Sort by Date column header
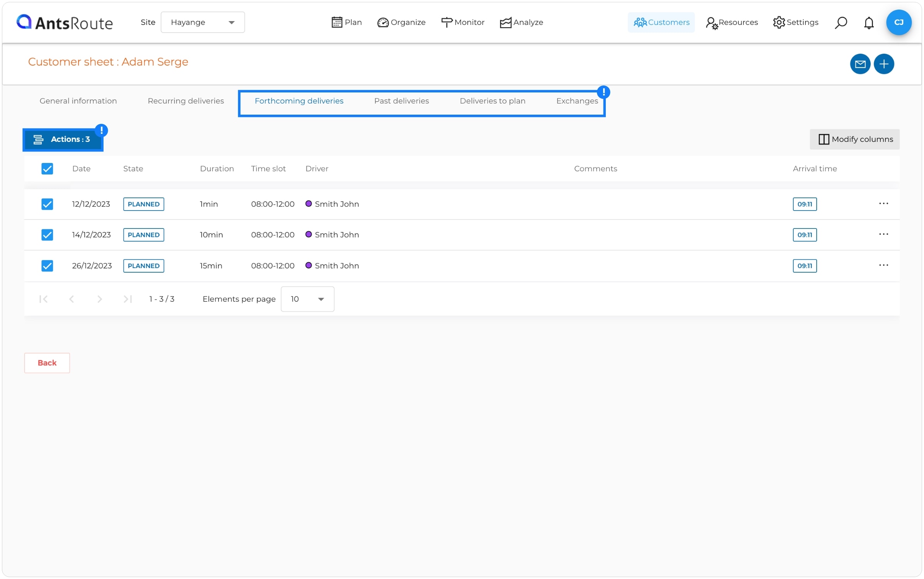The height and width of the screenshot is (579, 924). 81,168
